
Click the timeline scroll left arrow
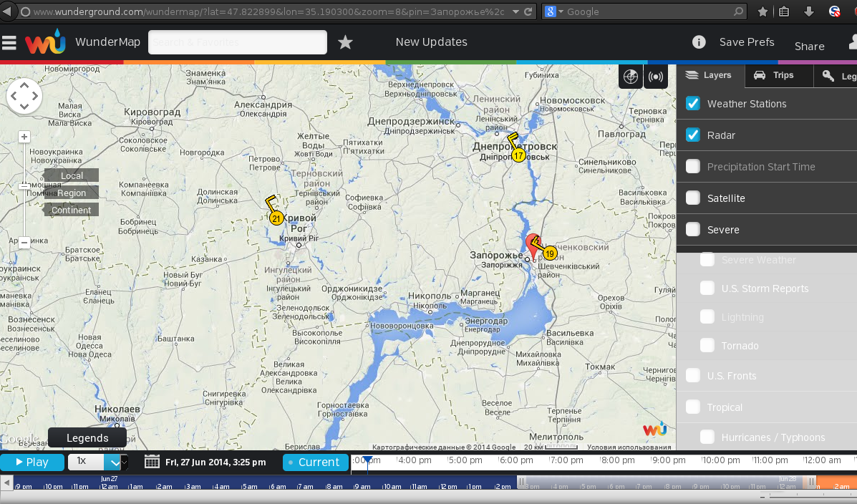point(6,483)
